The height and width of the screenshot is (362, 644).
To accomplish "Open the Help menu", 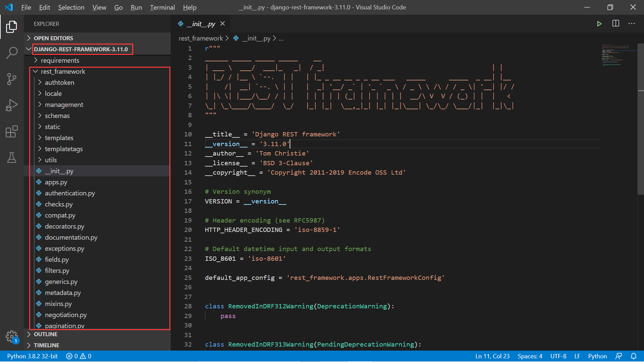I will point(190,7).
